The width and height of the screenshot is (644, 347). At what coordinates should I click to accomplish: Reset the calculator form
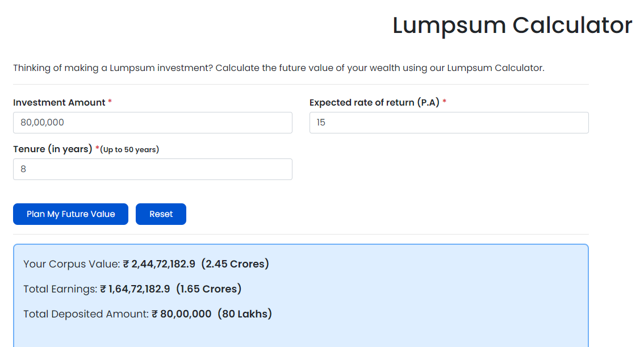pyautogui.click(x=161, y=214)
